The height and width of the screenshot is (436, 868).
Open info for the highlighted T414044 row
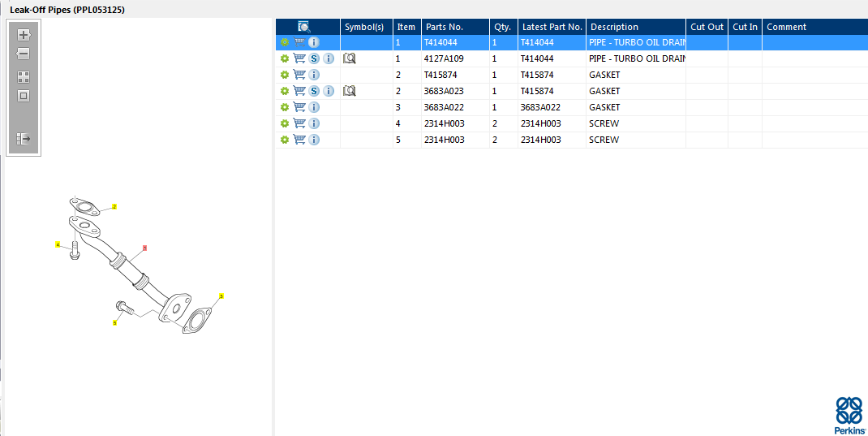314,42
